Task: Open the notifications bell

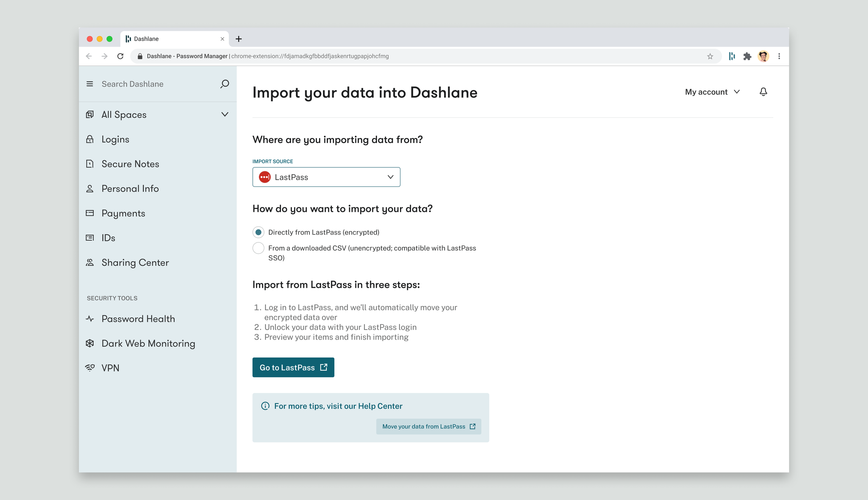Action: tap(763, 92)
